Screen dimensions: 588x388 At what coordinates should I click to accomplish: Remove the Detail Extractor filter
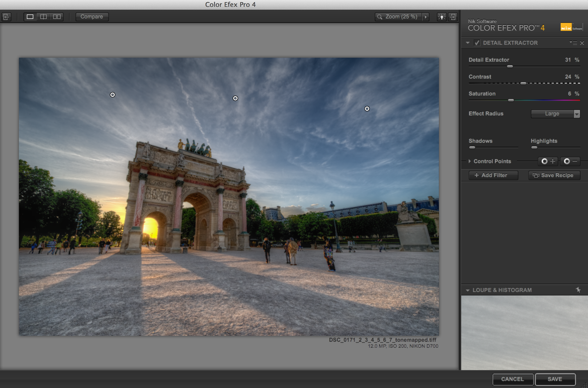[582, 43]
